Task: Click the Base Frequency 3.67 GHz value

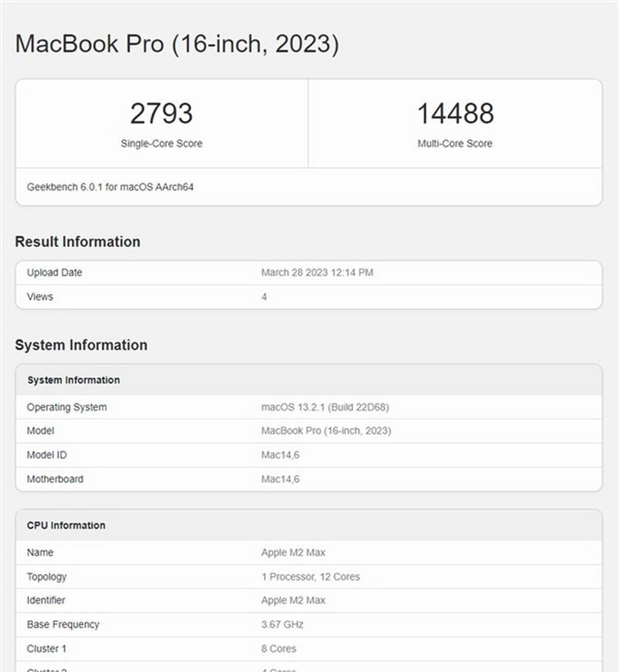Action: click(282, 625)
